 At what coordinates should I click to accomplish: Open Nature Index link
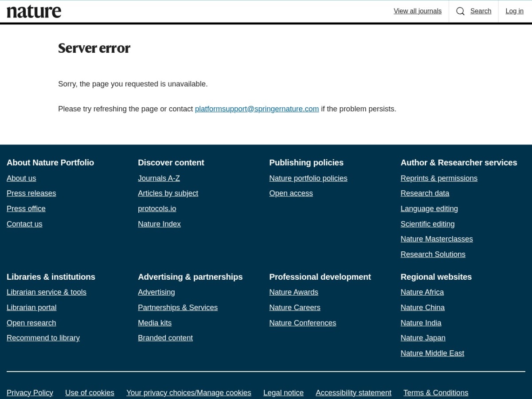coord(159,224)
